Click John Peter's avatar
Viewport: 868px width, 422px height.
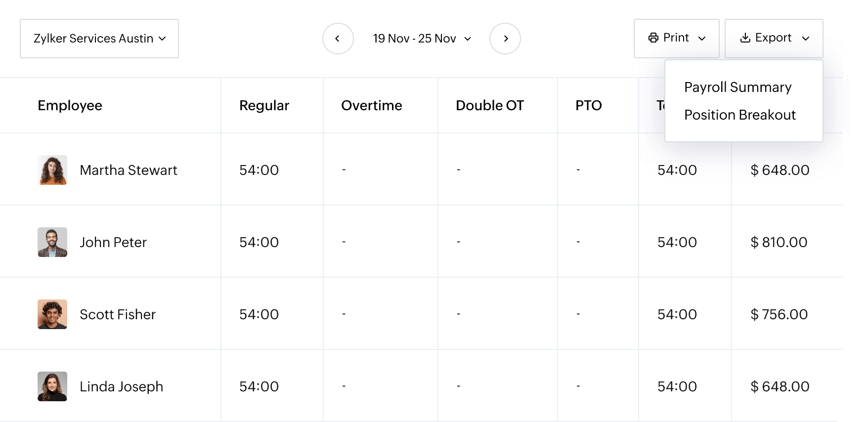[52, 242]
